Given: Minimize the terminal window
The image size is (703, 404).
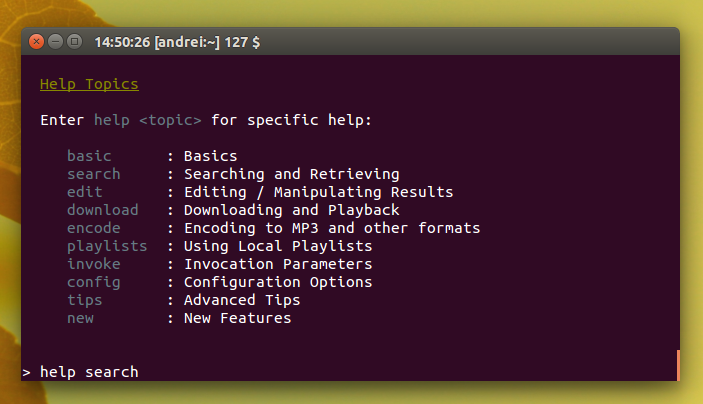Looking at the screenshot, I should (x=55, y=42).
